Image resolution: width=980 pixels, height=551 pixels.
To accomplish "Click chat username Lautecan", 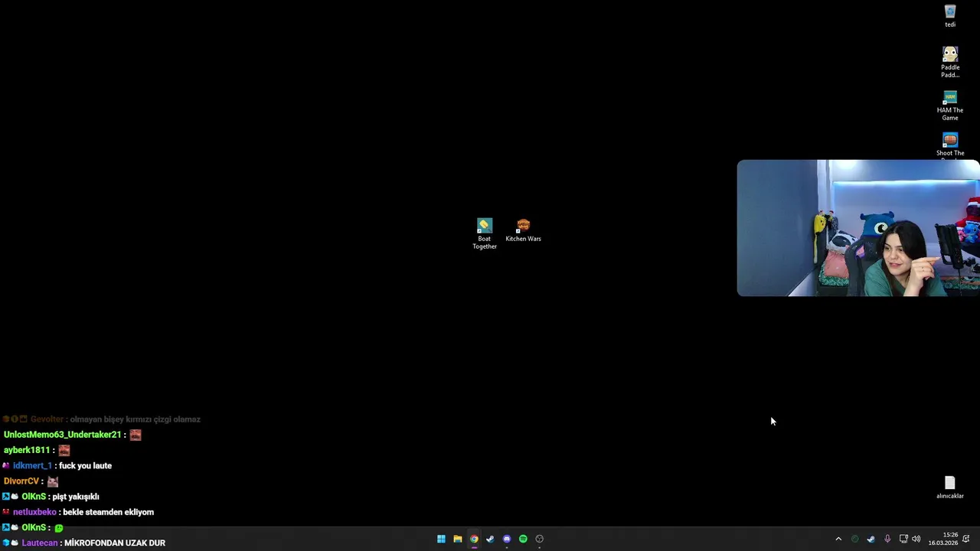I will coord(40,543).
